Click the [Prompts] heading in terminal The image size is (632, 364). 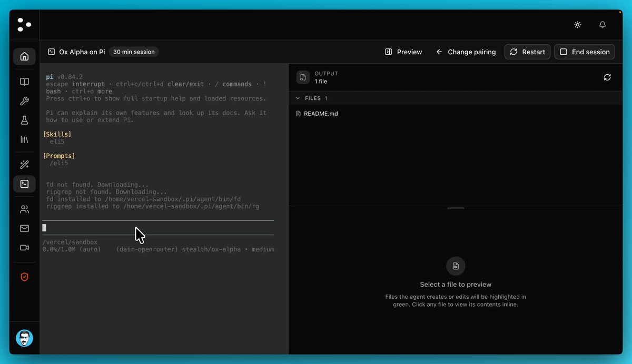point(58,156)
